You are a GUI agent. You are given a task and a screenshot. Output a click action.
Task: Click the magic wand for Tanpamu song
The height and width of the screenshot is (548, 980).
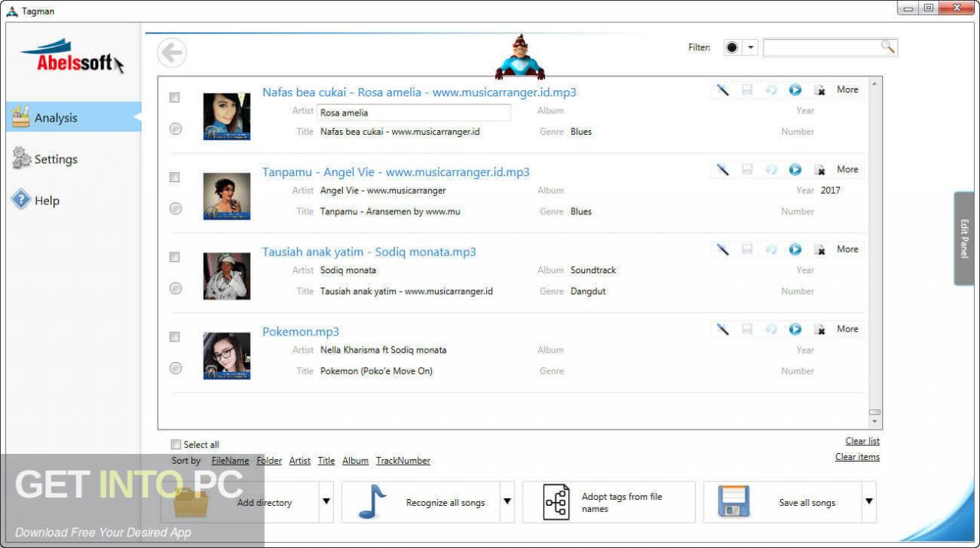723,170
